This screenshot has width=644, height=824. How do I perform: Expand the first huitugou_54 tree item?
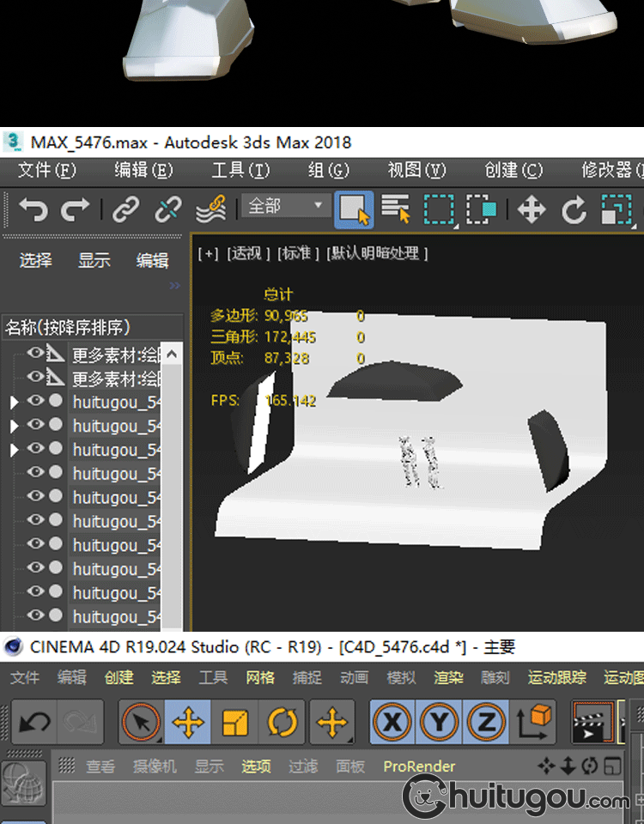click(14, 402)
